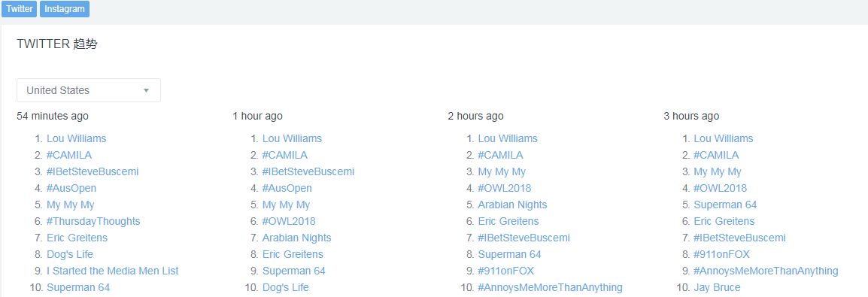This screenshot has width=868, height=297.
Task: Open the United States country dropdown
Action: (89, 90)
